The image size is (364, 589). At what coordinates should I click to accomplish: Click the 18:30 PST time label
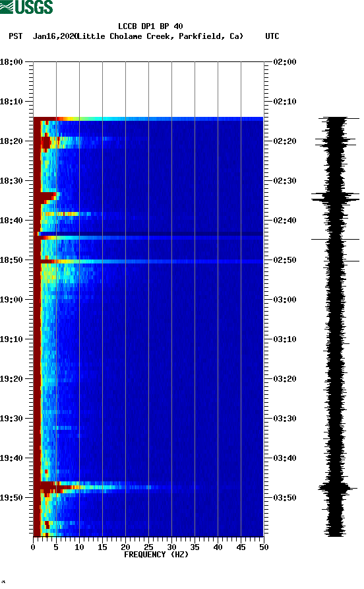[x=11, y=181]
